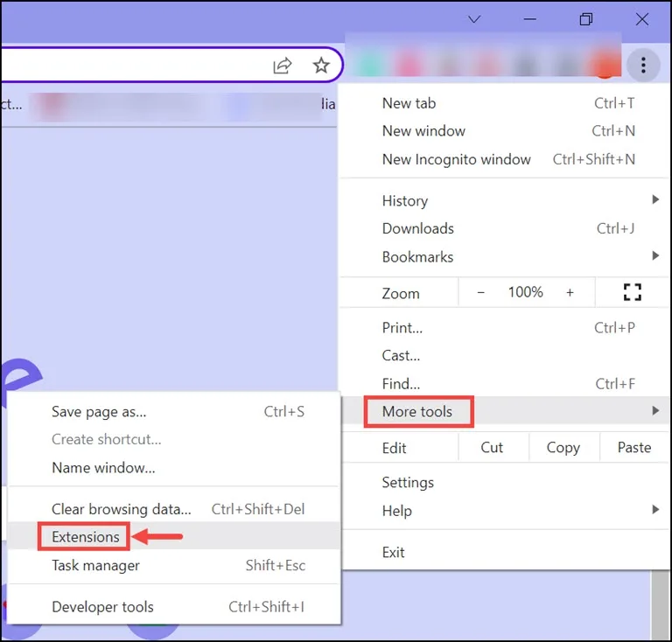Click the page vertical scrollbar at bottom right

[661, 604]
